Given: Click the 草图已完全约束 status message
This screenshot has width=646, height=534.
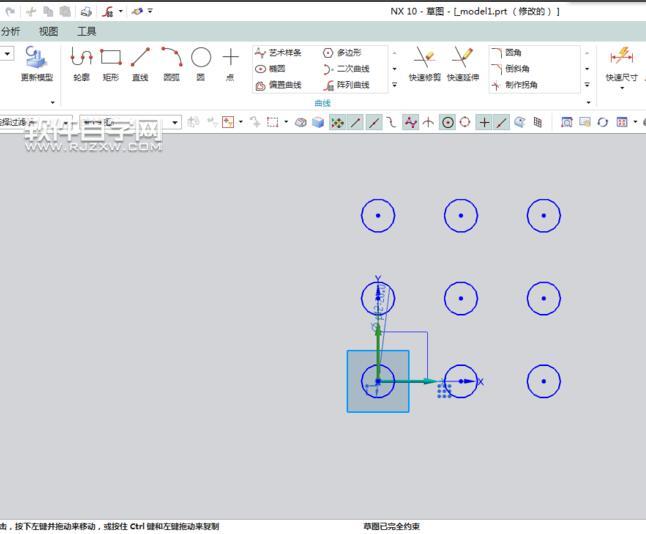Looking at the screenshot, I should coord(391,526).
